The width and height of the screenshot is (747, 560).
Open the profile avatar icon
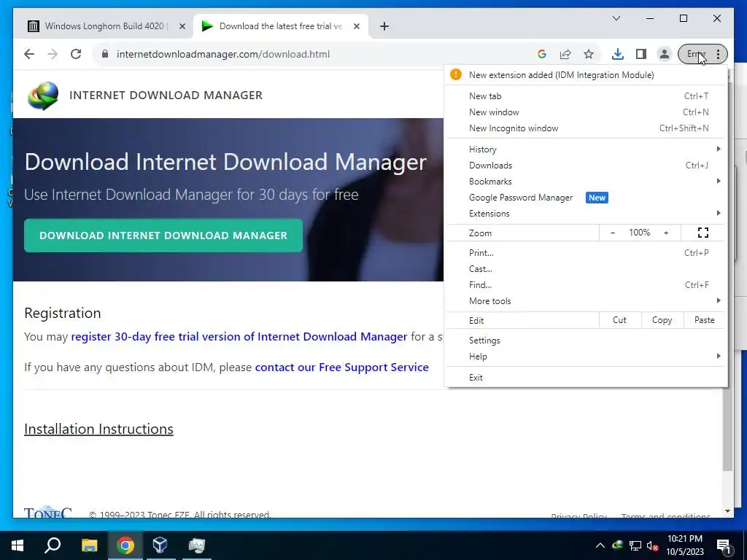point(664,54)
